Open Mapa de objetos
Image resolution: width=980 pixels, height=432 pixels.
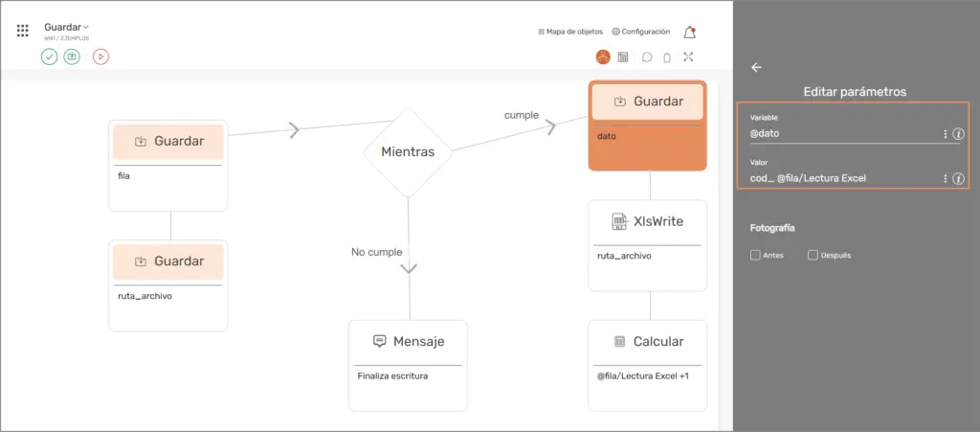click(570, 32)
